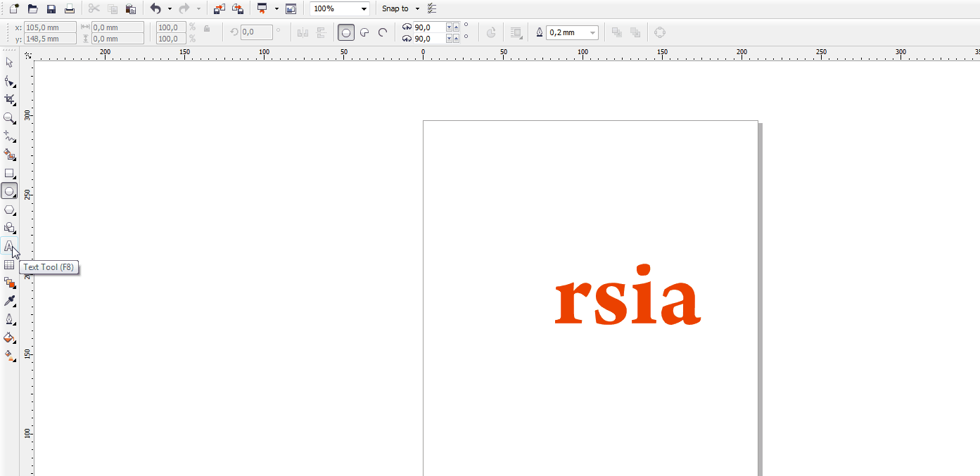The height and width of the screenshot is (476, 980).
Task: Select the Shape tool
Action: coord(9,82)
